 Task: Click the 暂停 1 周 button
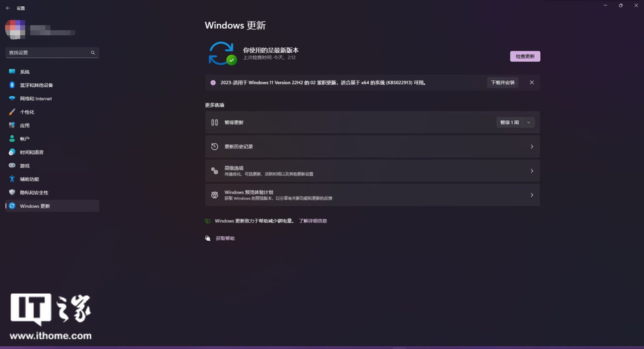(510, 123)
